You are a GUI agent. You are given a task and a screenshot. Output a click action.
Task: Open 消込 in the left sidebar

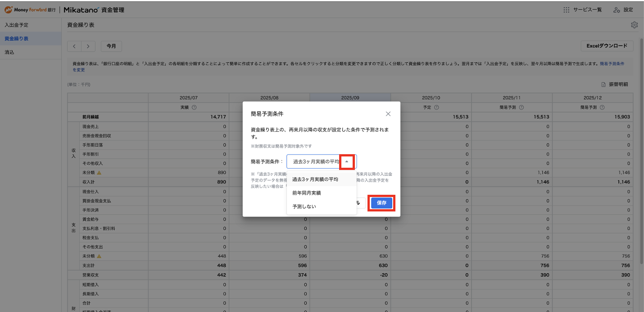click(31, 52)
